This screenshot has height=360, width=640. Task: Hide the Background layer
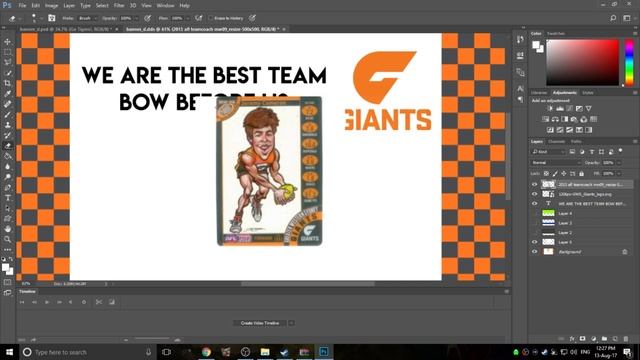click(x=534, y=251)
